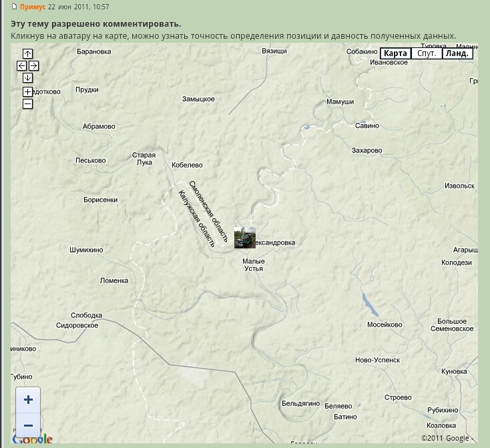
Task: Click the Колодези place label
Action: tap(457, 262)
